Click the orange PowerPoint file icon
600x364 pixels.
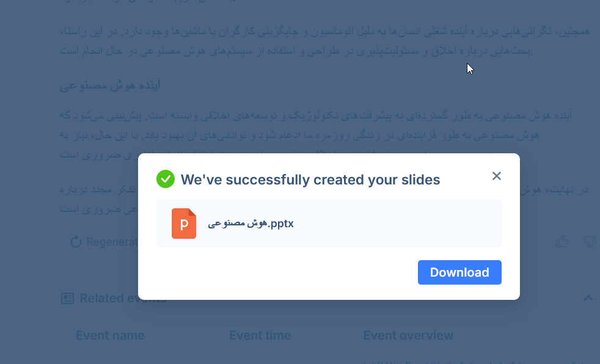[184, 224]
